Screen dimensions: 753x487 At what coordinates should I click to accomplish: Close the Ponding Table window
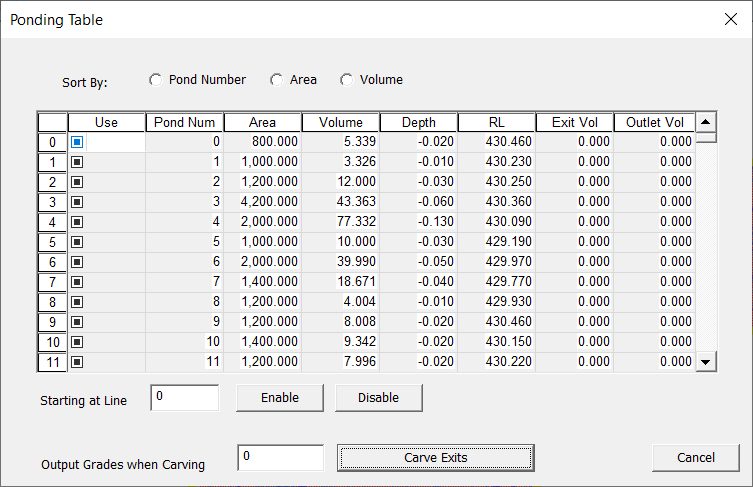pos(729,19)
